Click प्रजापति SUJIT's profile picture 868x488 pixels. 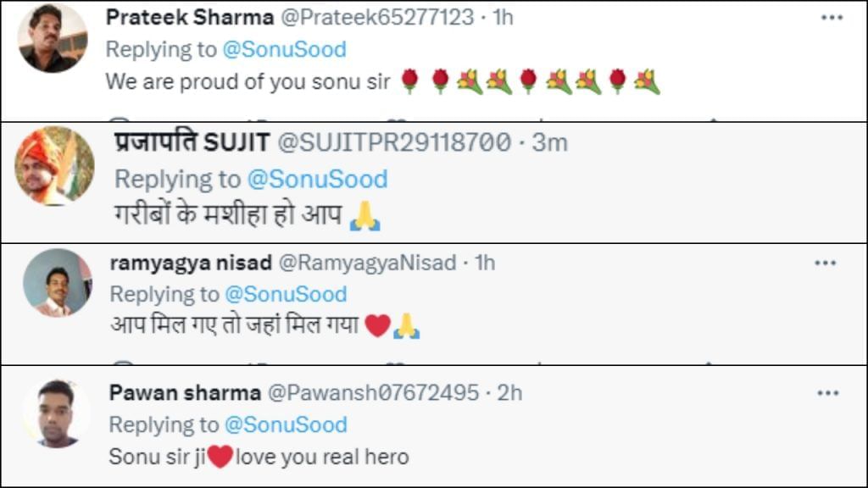54,166
